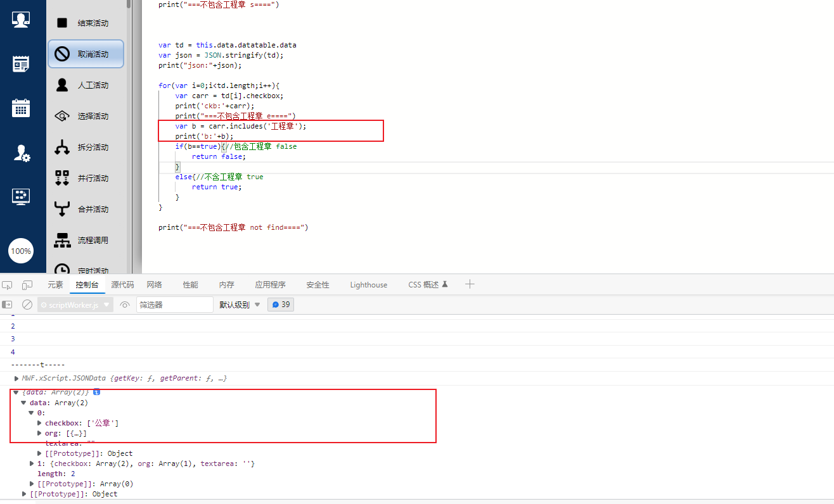The height and width of the screenshot is (504, 834).
Task: Select the 结束活动 (end activity) tool
Action: 86,23
